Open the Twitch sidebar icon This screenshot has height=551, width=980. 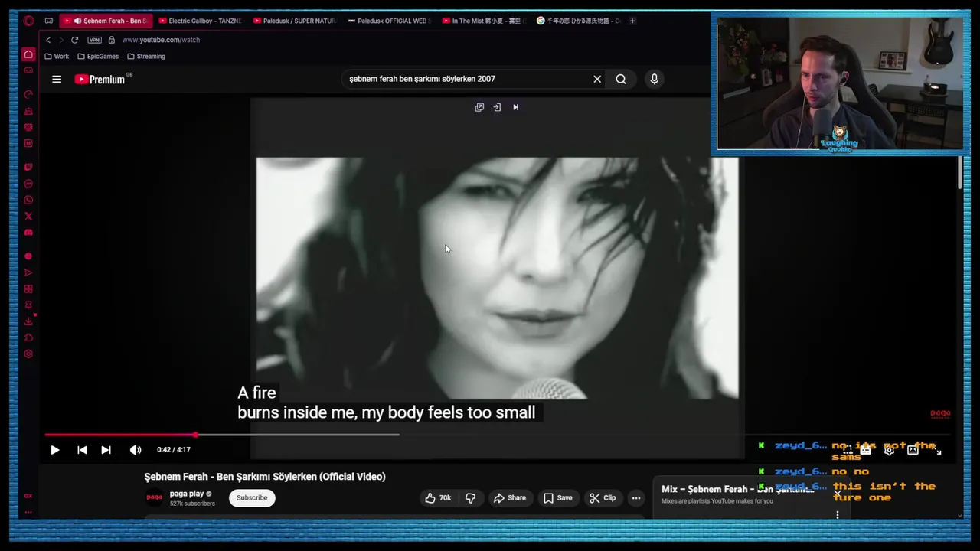point(28,168)
